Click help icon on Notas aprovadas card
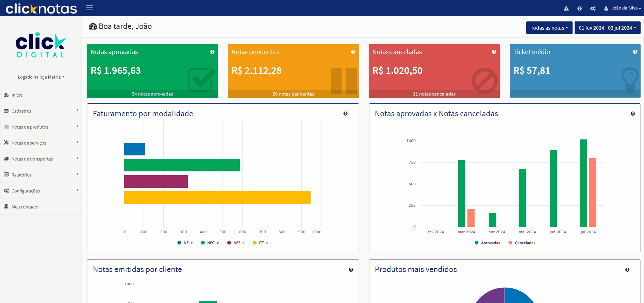This screenshot has height=303, width=644. pos(212,52)
